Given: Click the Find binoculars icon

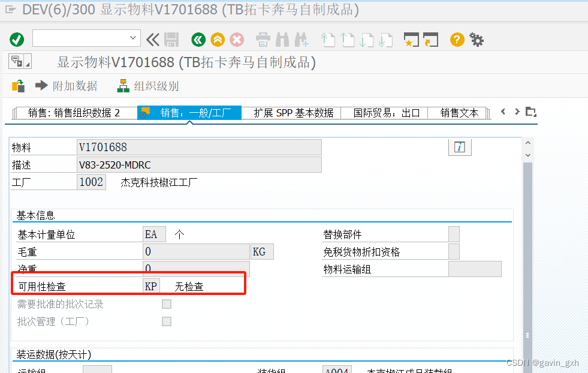Looking at the screenshot, I should (x=282, y=40).
